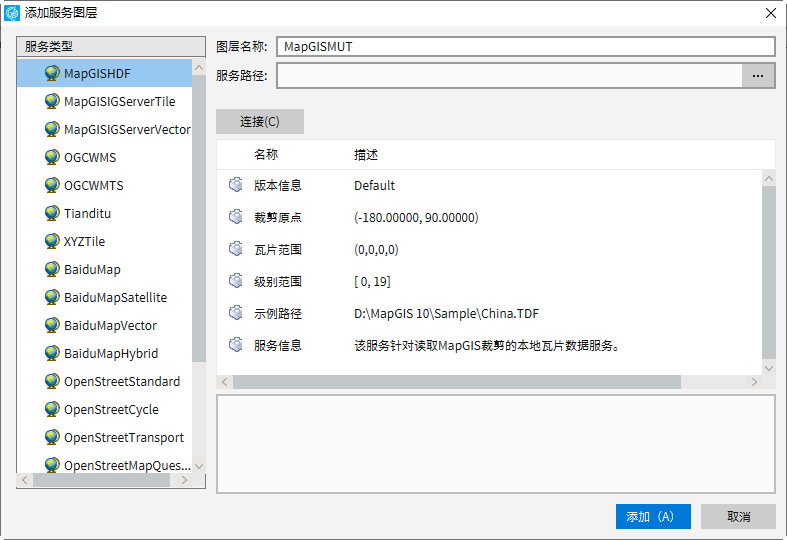Click the globe icon beside OGCWMS
787x540 pixels.
pyautogui.click(x=52, y=158)
